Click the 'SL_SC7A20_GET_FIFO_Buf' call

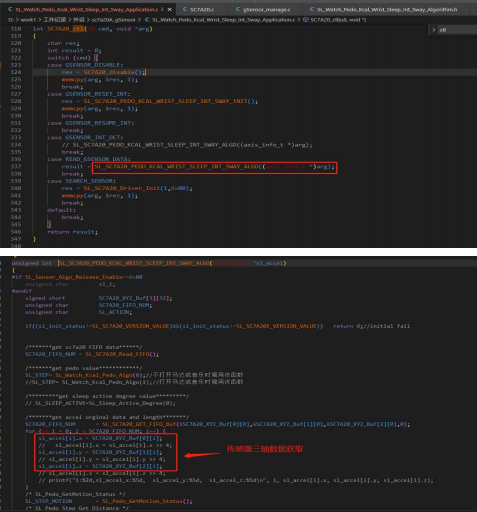pyautogui.click(x=256, y=424)
